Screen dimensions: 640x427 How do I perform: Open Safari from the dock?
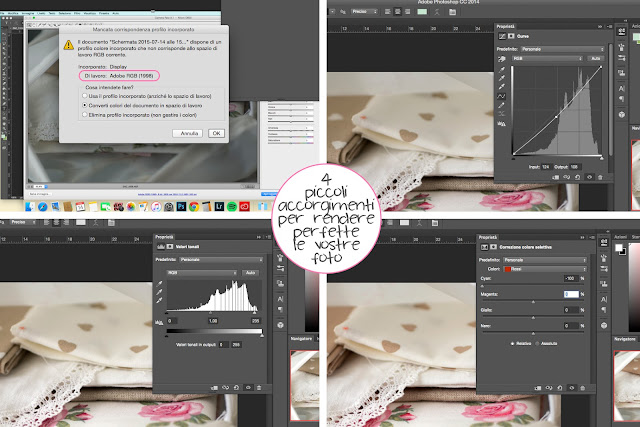point(42,207)
